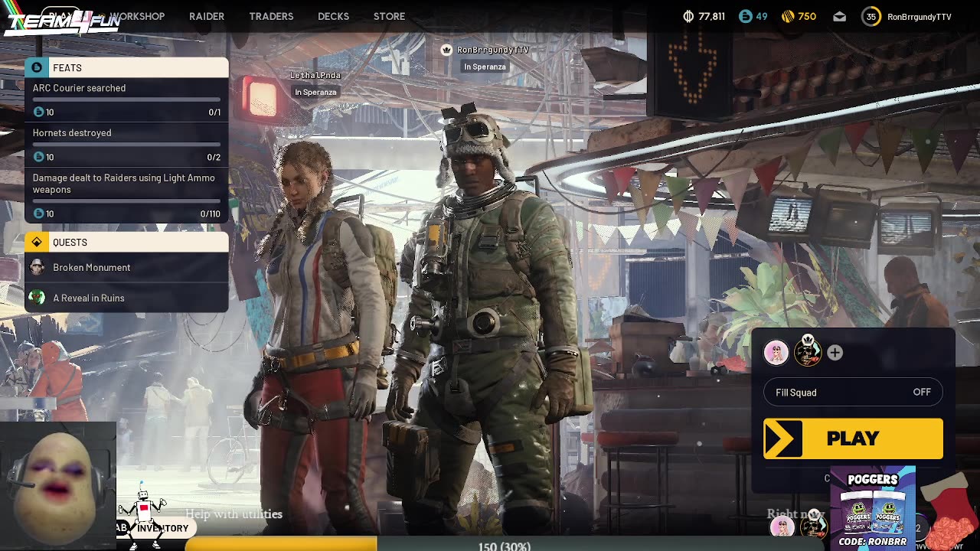
Task: Click the Hornets destroyed progress bar
Action: point(126,144)
